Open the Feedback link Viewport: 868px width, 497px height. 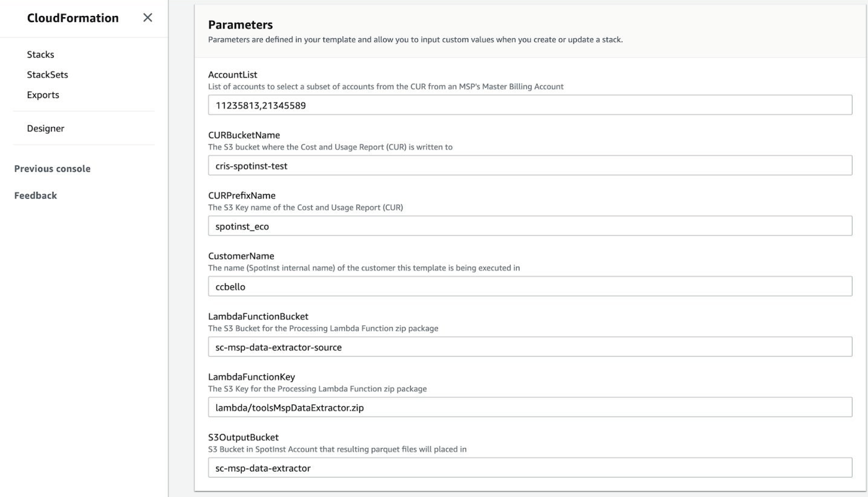[x=35, y=196]
